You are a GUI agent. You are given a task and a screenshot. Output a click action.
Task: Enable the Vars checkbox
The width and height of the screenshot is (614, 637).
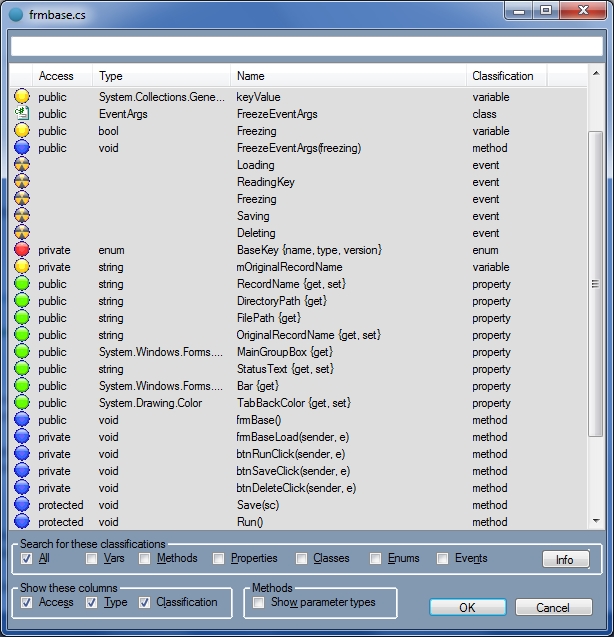(x=91, y=559)
